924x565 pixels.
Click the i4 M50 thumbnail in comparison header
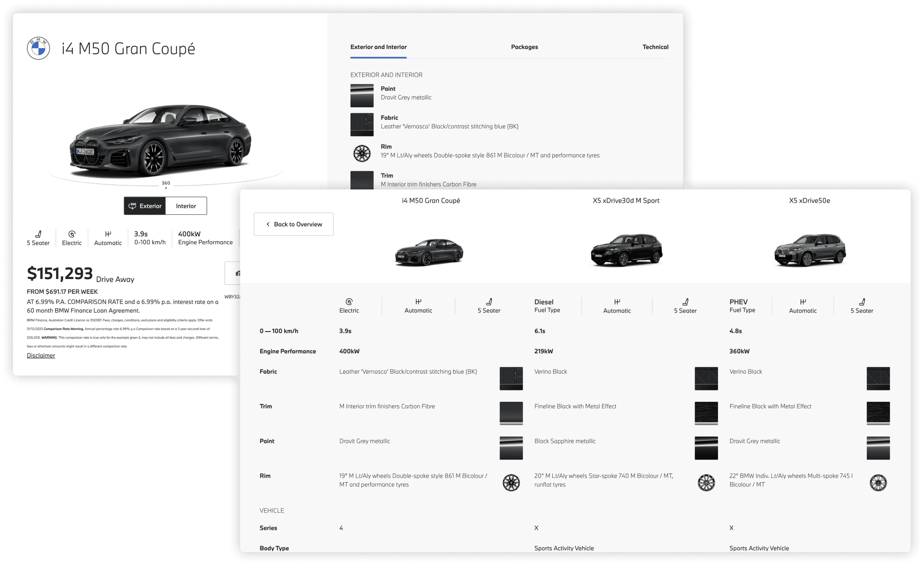(429, 252)
